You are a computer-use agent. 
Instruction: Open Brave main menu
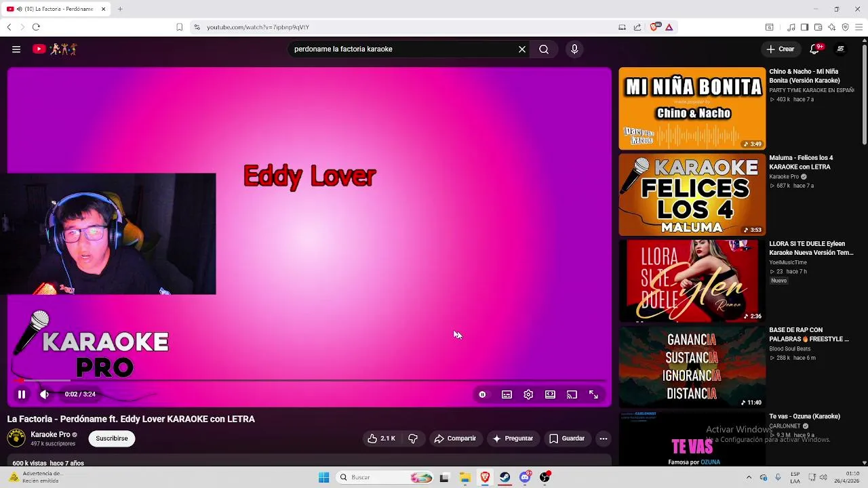coord(859,27)
